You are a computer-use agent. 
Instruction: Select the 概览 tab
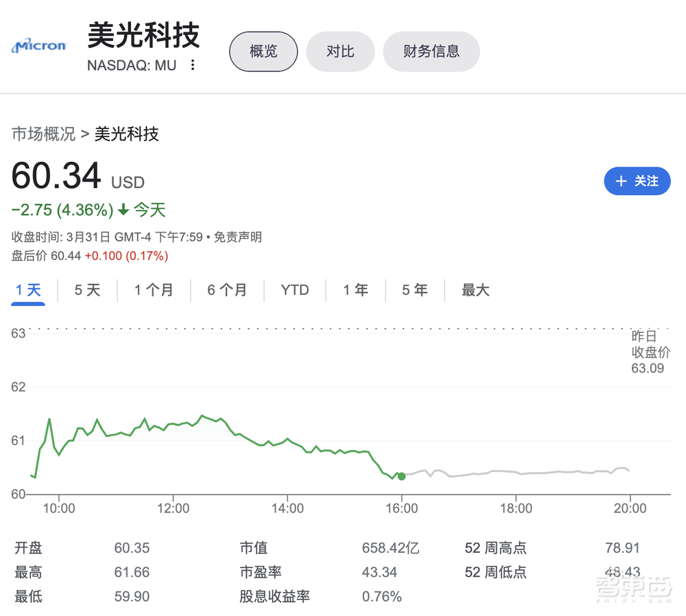pyautogui.click(x=263, y=51)
